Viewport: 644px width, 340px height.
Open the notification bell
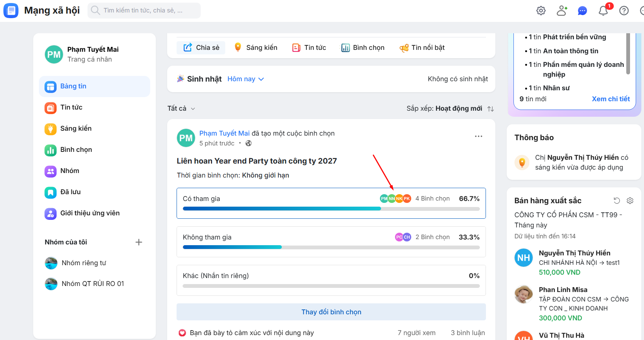point(603,11)
